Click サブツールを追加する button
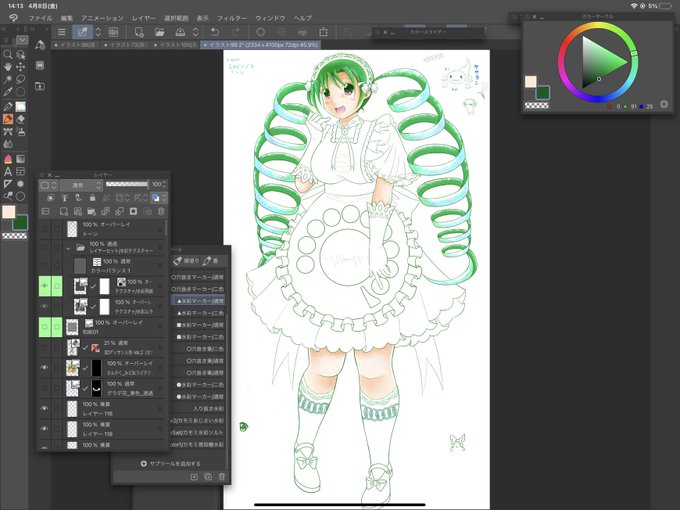Image resolution: width=680 pixels, height=510 pixels. coord(170,464)
